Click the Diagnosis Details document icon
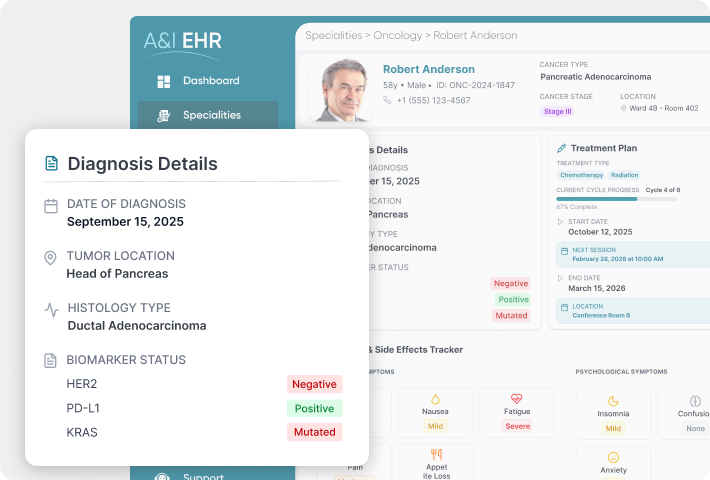The height and width of the screenshot is (480, 710). (52, 163)
